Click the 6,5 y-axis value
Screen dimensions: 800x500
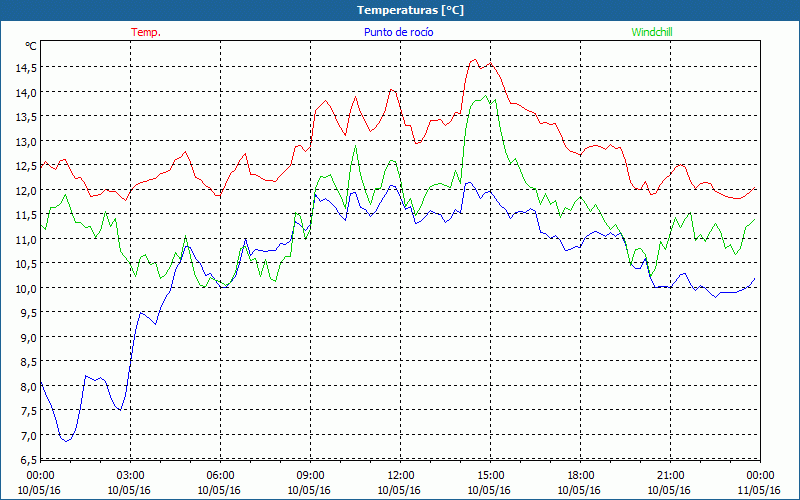pos(29,460)
